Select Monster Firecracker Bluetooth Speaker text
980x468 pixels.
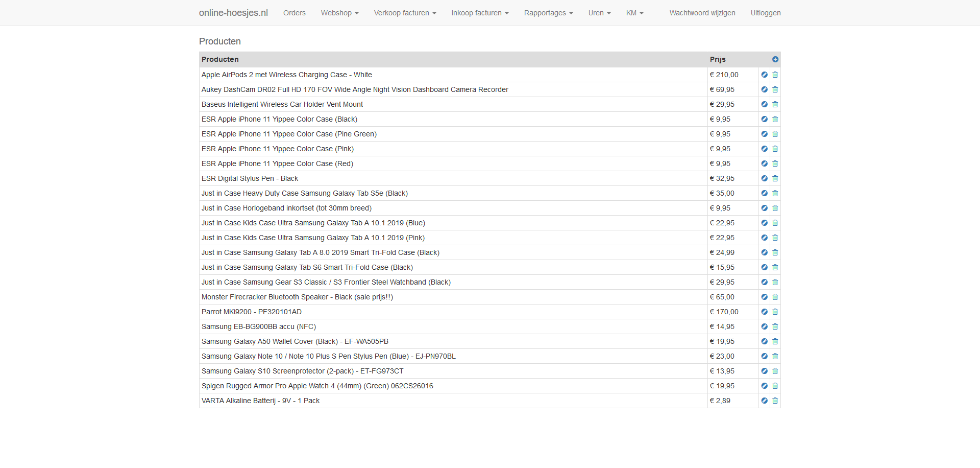[297, 297]
